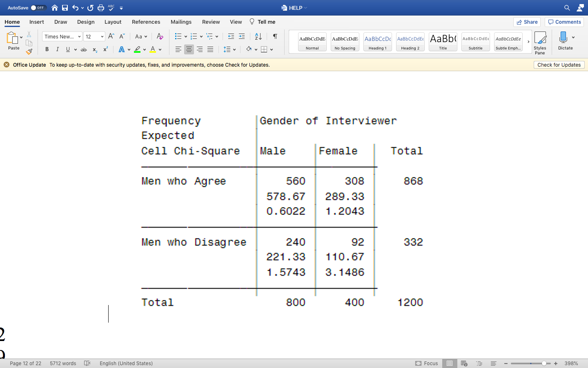
Task: Cut selection with scissors icon
Action: click(x=29, y=34)
